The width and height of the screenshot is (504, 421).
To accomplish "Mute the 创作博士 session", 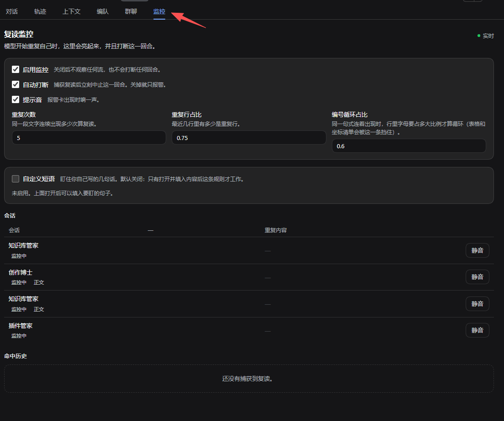I will point(478,277).
